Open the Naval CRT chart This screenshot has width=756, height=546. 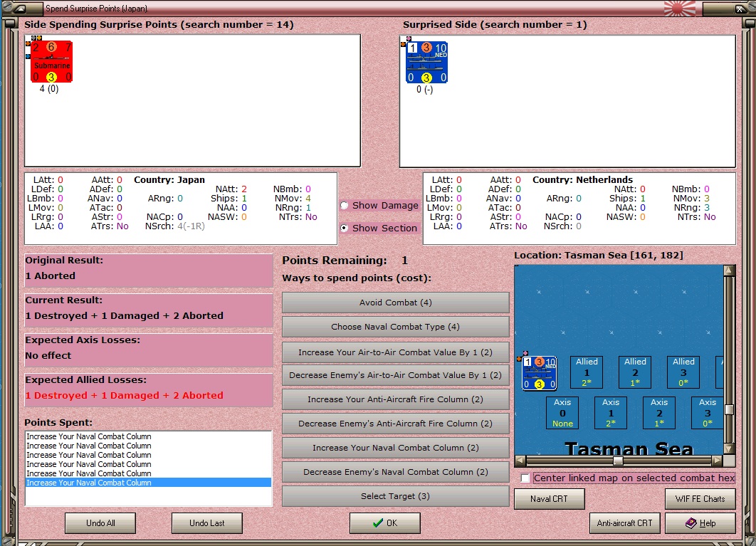click(x=549, y=499)
